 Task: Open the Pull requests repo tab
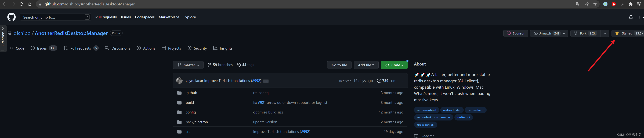(81, 48)
